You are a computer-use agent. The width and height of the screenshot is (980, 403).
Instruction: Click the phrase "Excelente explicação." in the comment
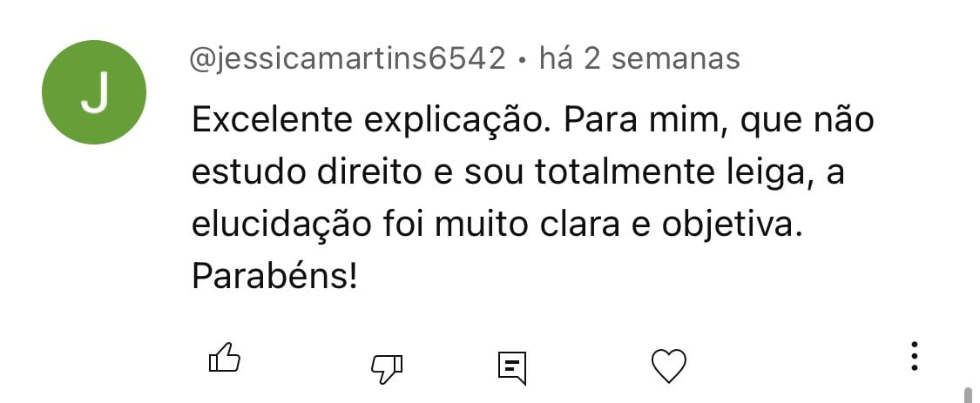370,120
